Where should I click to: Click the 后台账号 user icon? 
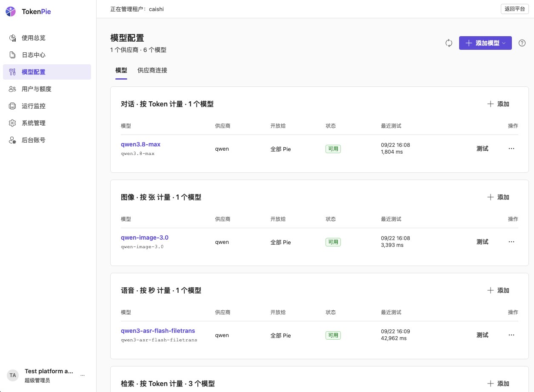point(13,140)
